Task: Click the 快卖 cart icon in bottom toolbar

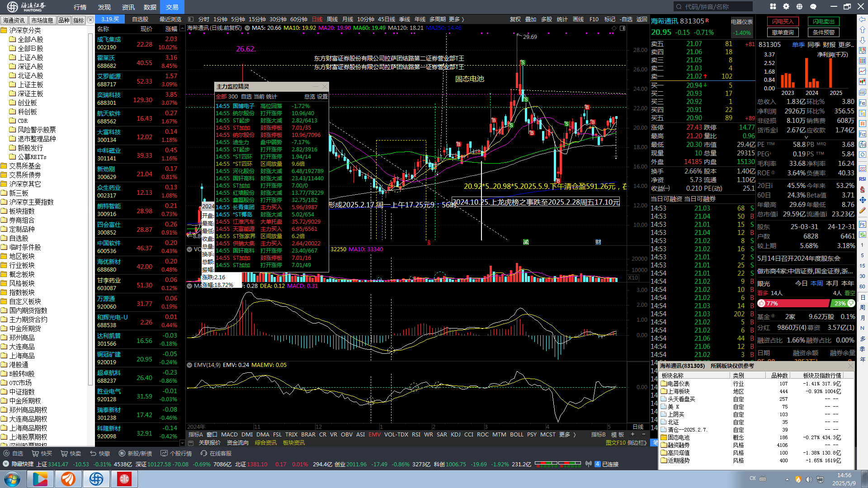Action: 64,453
